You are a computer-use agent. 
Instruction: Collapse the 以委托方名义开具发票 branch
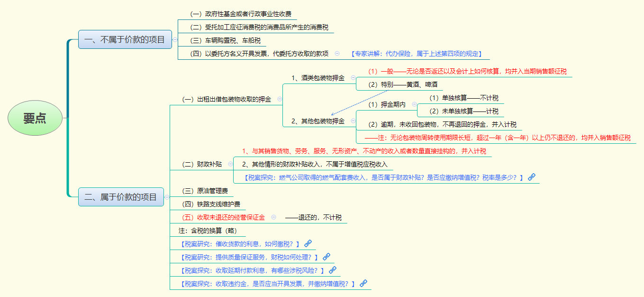click(337, 54)
